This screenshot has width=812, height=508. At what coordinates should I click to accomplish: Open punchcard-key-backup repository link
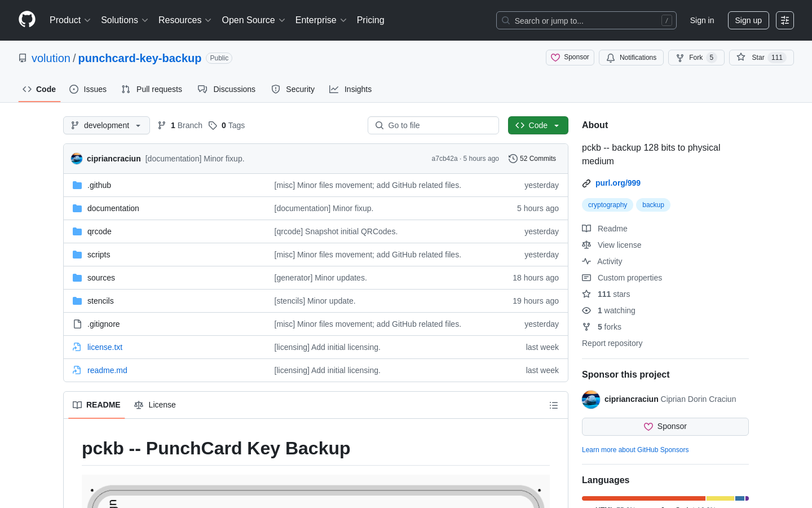pos(140,58)
